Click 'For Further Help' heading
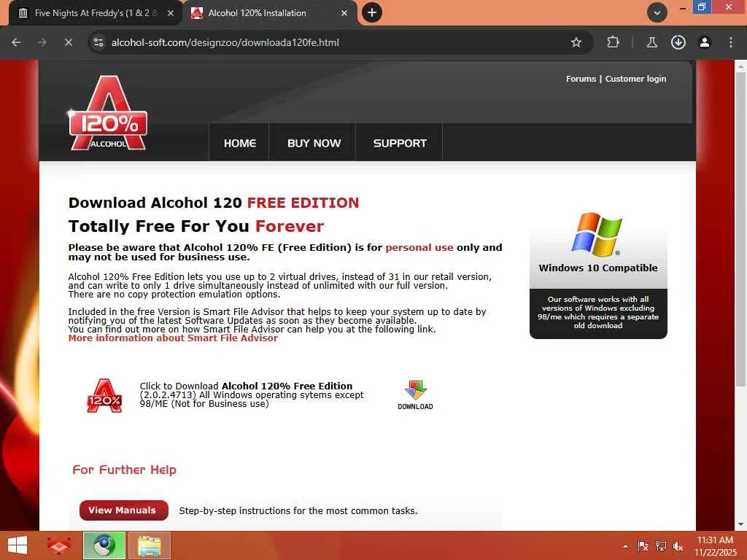Screen dimensions: 747x560 pyautogui.click(x=124, y=470)
